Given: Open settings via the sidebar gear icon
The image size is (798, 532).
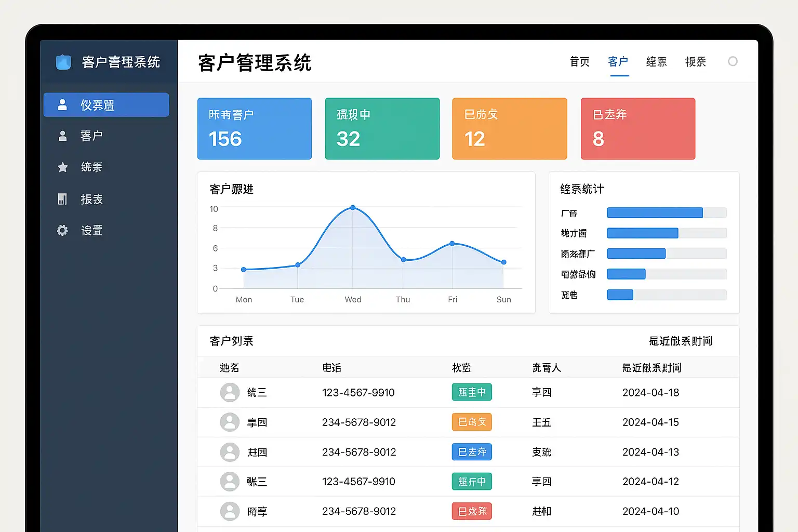Looking at the screenshot, I should tap(62, 230).
